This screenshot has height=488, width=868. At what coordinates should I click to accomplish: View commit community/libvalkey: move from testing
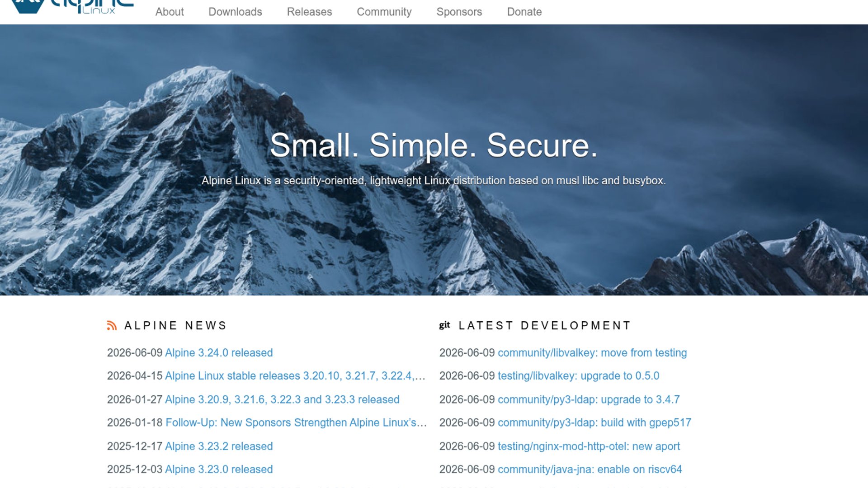[592, 352]
